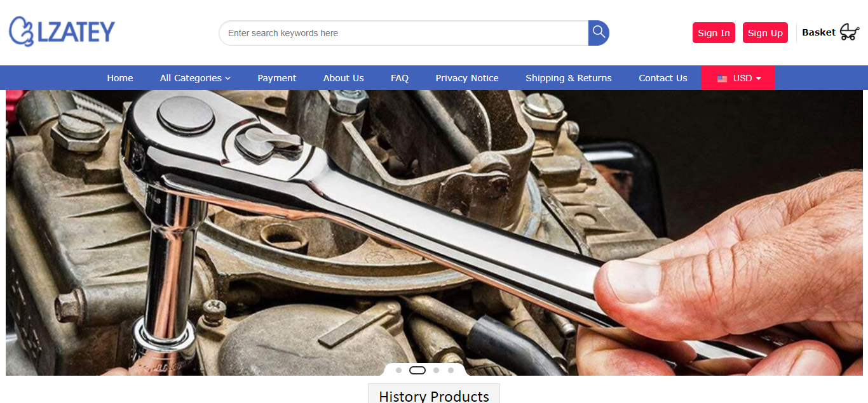Image resolution: width=868 pixels, height=403 pixels.
Task: Open the Payment page
Action: pyautogui.click(x=276, y=78)
